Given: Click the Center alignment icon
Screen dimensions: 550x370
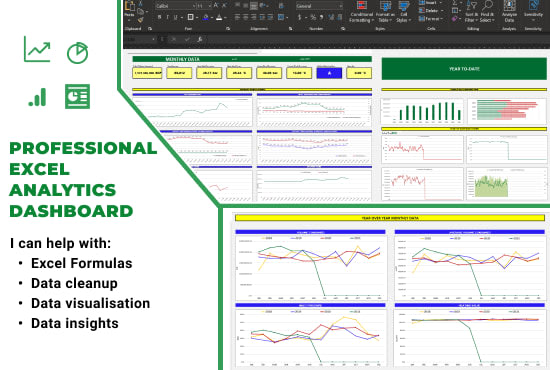Looking at the screenshot, I should pyautogui.click(x=246, y=17).
